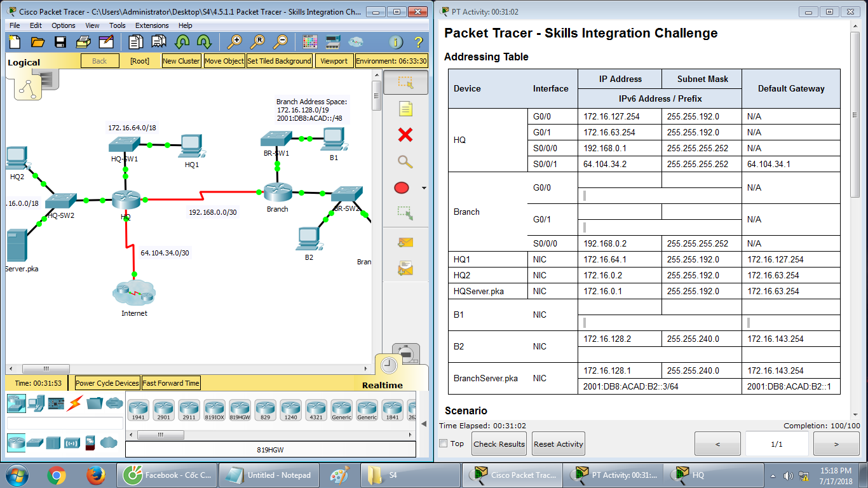Click the Check Results button
The width and height of the screenshot is (868, 488).
coord(499,443)
